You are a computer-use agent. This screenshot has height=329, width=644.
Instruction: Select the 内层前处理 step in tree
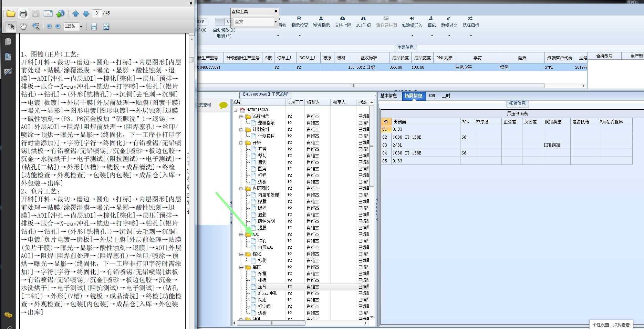click(x=269, y=195)
